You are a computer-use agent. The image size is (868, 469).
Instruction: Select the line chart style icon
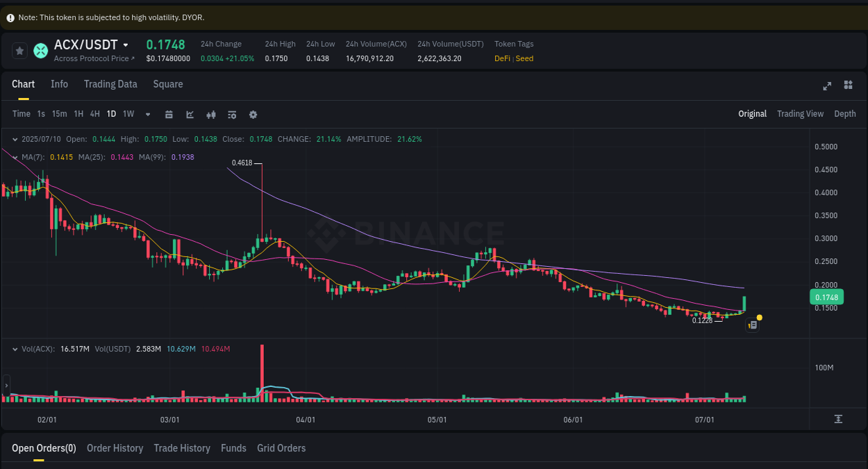(190, 114)
